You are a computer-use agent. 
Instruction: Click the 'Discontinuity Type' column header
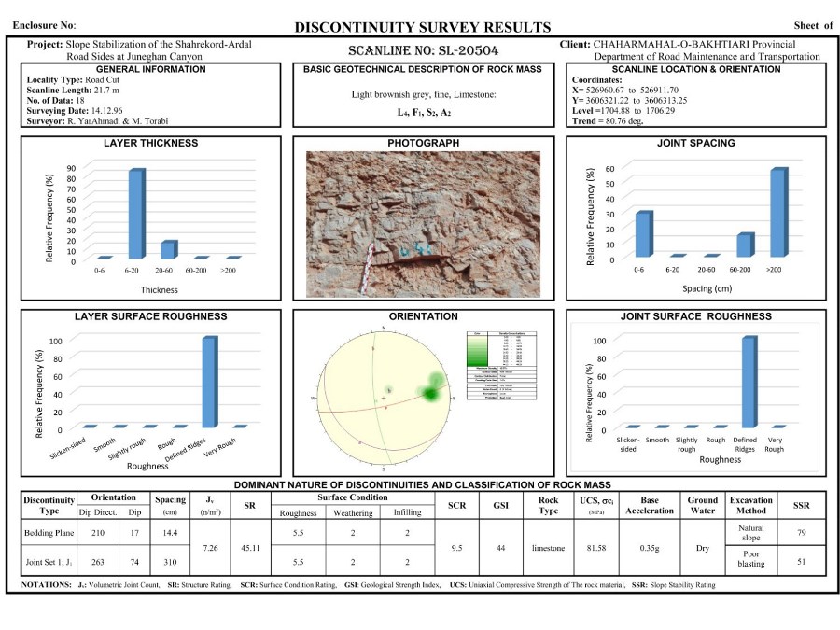point(49,505)
